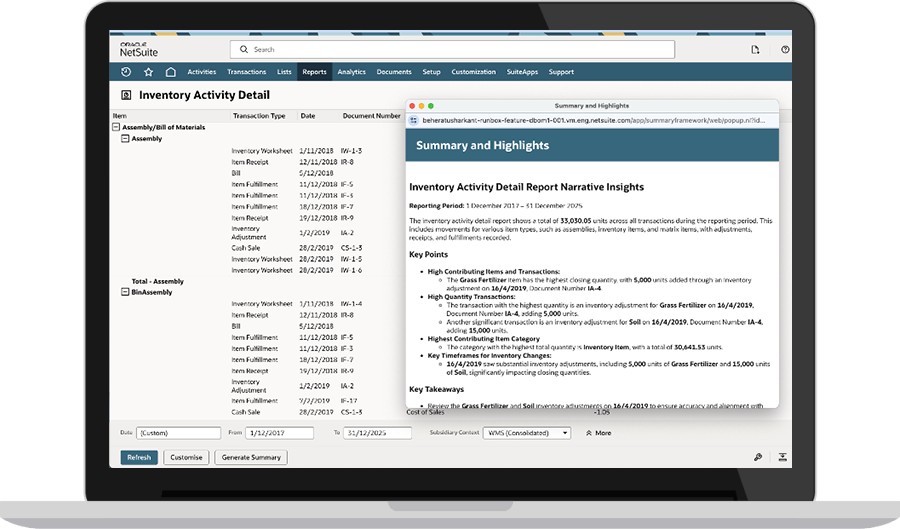900x529 pixels.
Task: Click the export download icon at bottom right
Action: [783, 457]
